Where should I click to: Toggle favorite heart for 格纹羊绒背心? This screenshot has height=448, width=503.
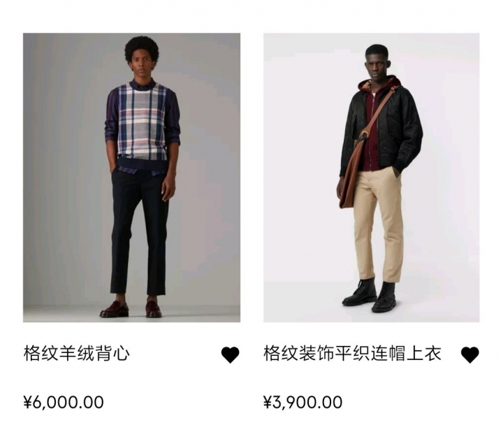click(231, 355)
